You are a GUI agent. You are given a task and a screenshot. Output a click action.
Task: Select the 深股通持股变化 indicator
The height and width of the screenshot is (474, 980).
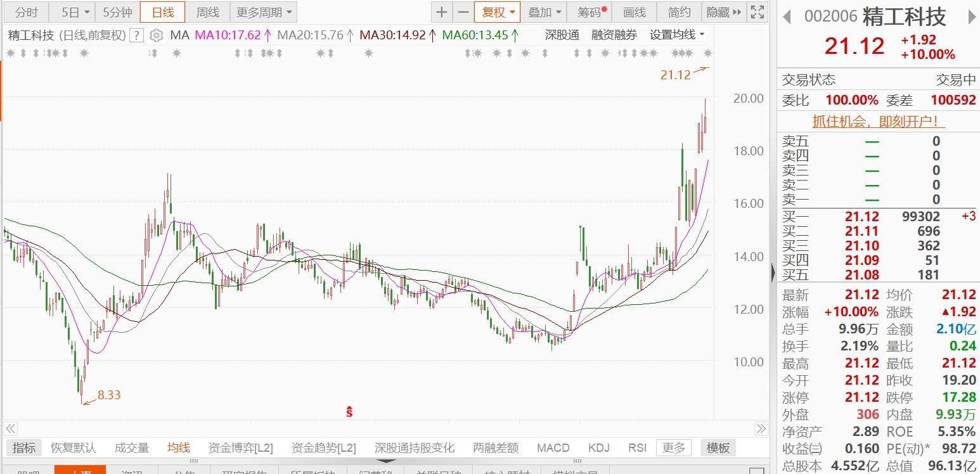(x=415, y=448)
